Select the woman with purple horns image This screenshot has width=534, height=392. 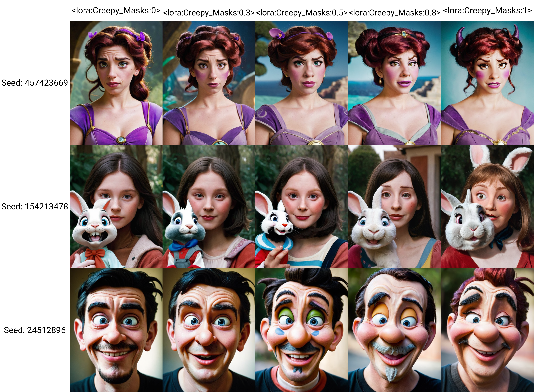pyautogui.click(x=487, y=83)
